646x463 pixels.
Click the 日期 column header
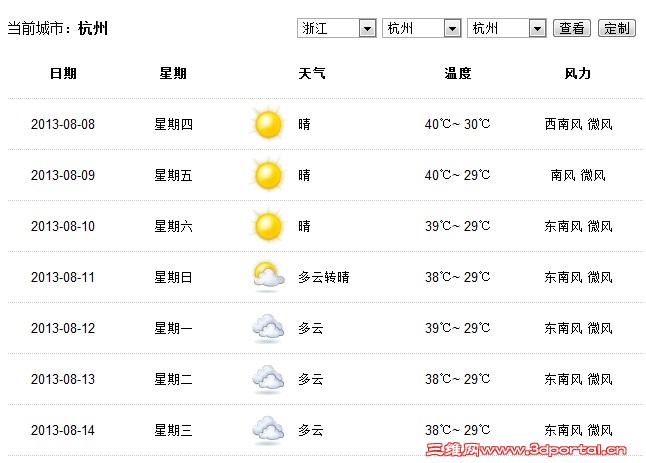tap(63, 73)
